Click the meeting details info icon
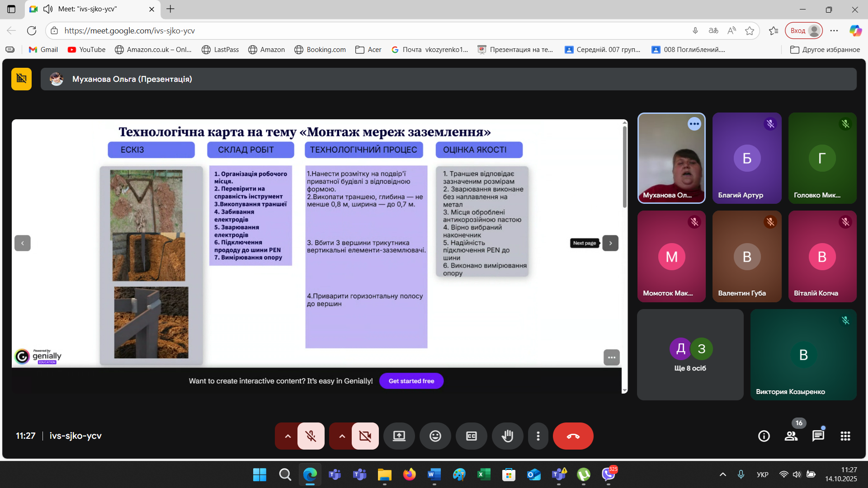Image resolution: width=868 pixels, height=488 pixels. [764, 436]
